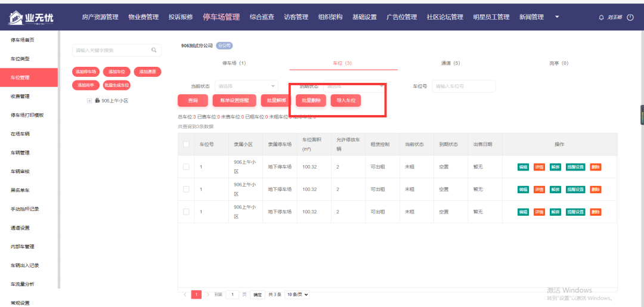The height and width of the screenshot is (307, 644).
Task: Open 明星员工管理 menu
Action: click(x=491, y=17)
